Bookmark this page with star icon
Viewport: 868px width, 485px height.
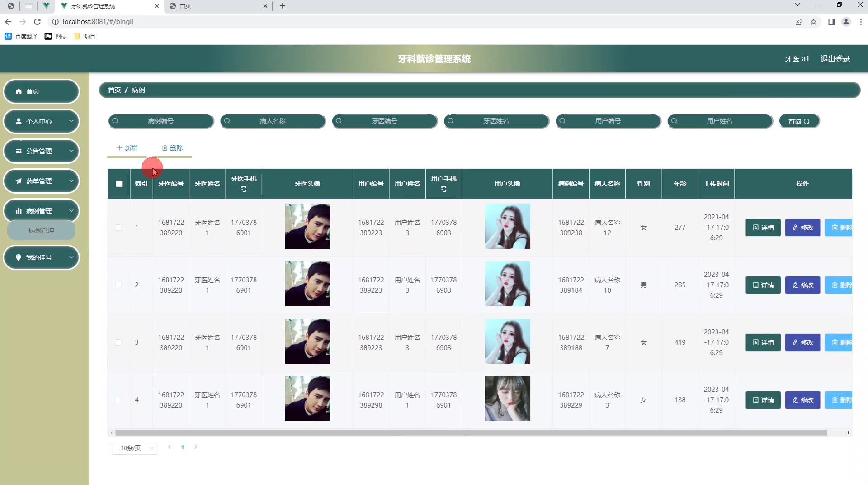click(x=813, y=22)
